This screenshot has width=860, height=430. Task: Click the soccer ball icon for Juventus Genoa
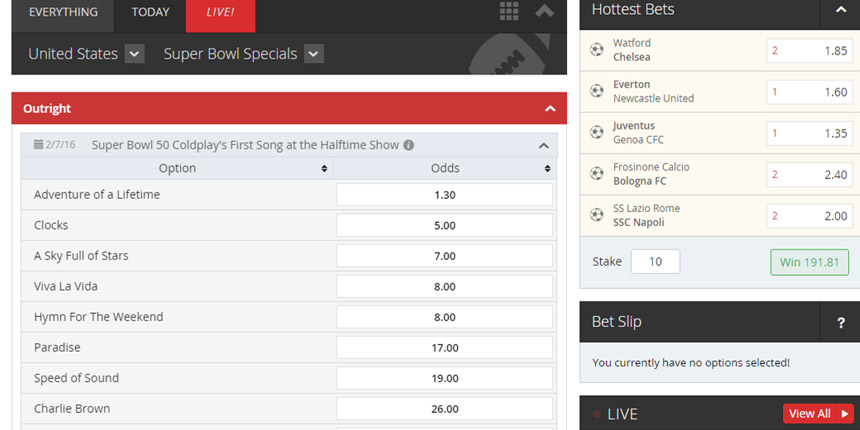coord(597,132)
